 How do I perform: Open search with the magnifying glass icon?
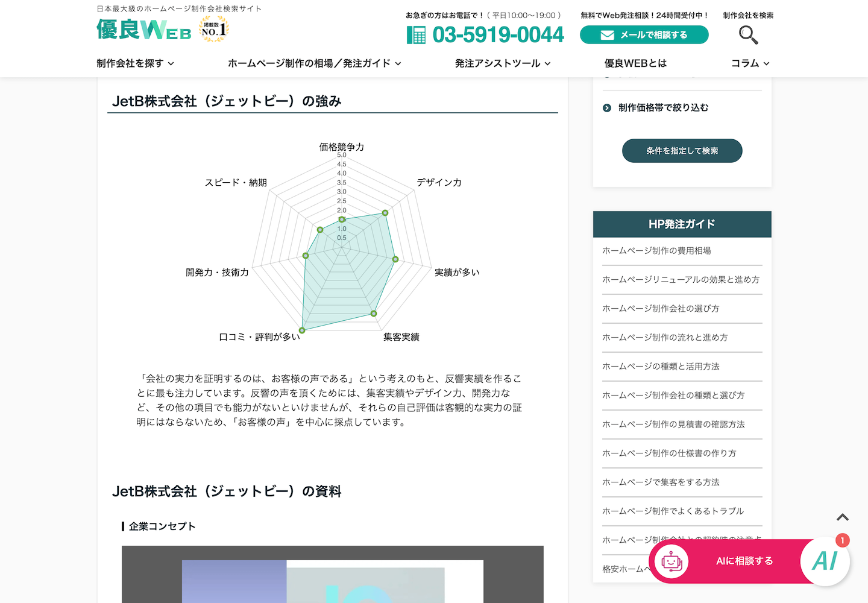[748, 35]
